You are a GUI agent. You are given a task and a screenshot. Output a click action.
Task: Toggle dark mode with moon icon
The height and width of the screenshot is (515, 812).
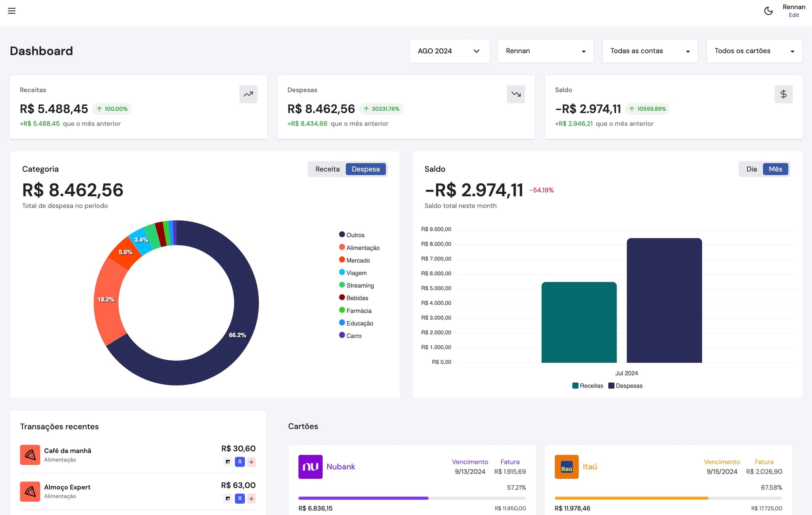pos(768,11)
